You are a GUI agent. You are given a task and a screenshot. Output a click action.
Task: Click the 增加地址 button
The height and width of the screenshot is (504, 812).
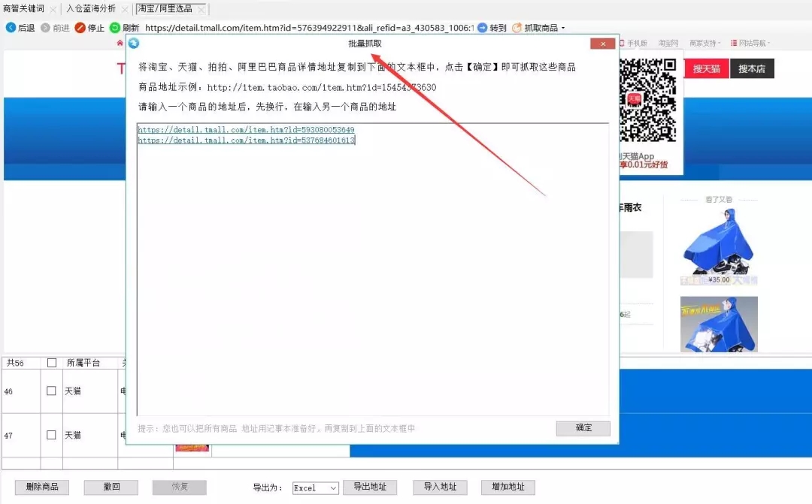pos(508,487)
